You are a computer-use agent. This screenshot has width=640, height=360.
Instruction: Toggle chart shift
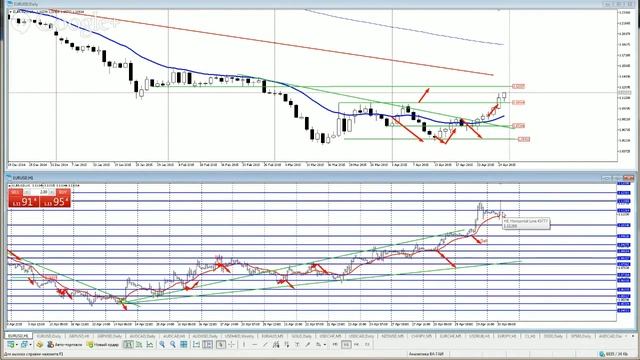click(x=207, y=345)
